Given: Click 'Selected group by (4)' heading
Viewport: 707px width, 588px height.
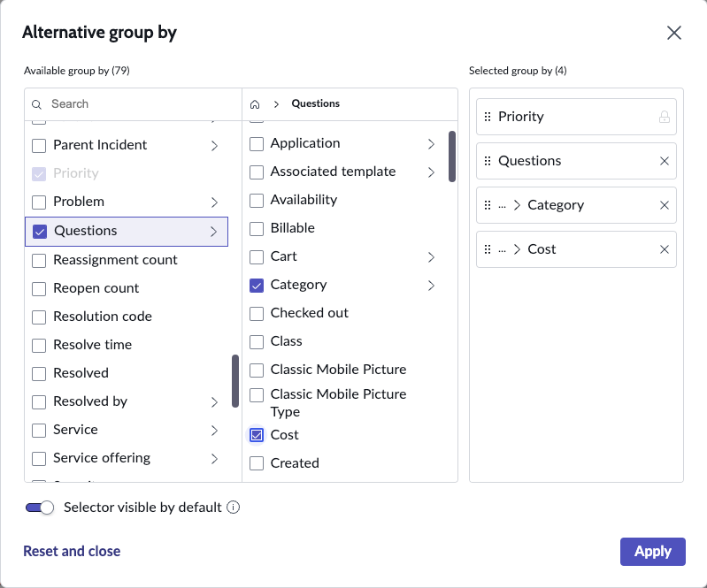Looking at the screenshot, I should pyautogui.click(x=518, y=71).
